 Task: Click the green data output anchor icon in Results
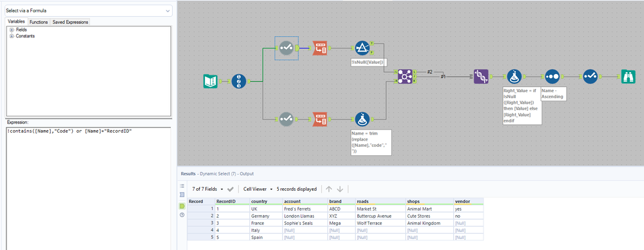coord(182,206)
